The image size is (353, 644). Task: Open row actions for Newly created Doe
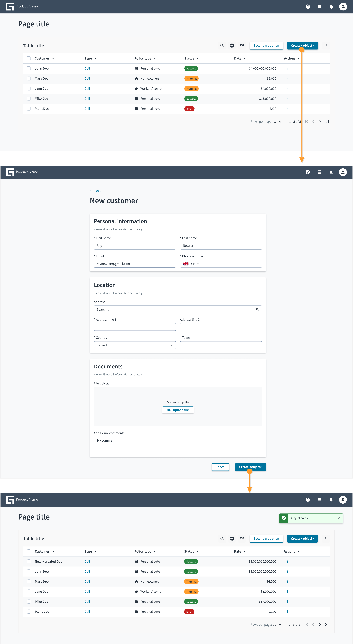point(288,561)
